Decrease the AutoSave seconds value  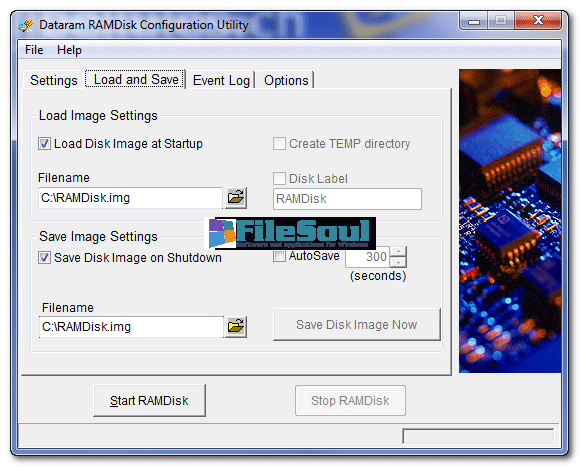click(x=398, y=262)
